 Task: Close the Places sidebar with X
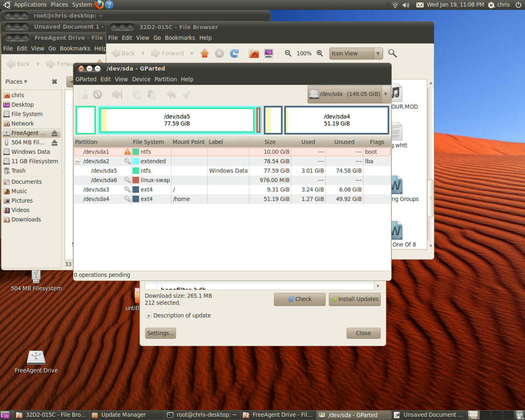(x=55, y=81)
